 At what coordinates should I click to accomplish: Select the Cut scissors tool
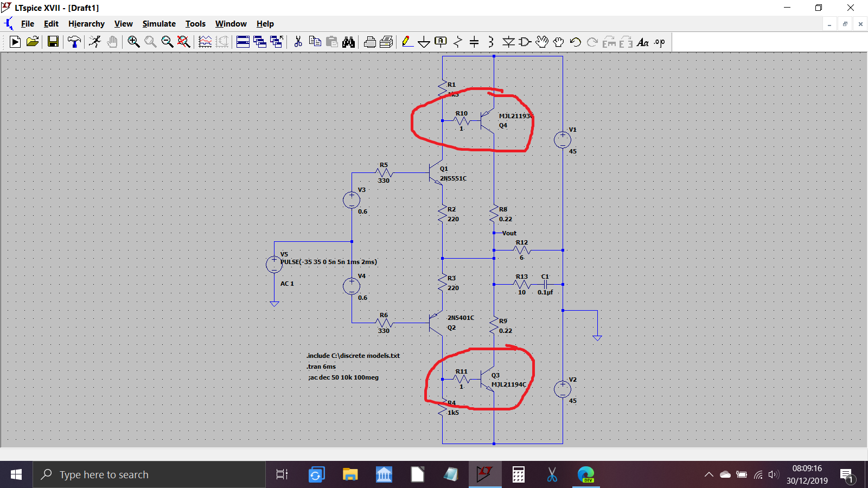click(298, 42)
